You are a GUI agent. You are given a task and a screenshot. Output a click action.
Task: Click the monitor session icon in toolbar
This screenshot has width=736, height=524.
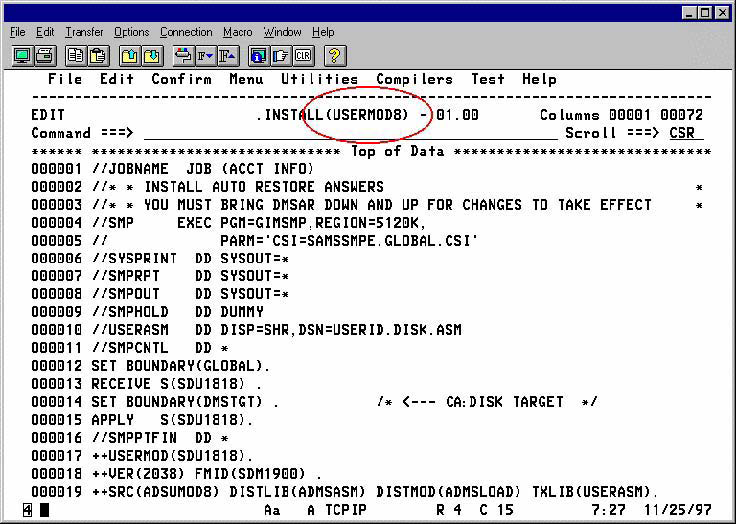(x=22, y=56)
